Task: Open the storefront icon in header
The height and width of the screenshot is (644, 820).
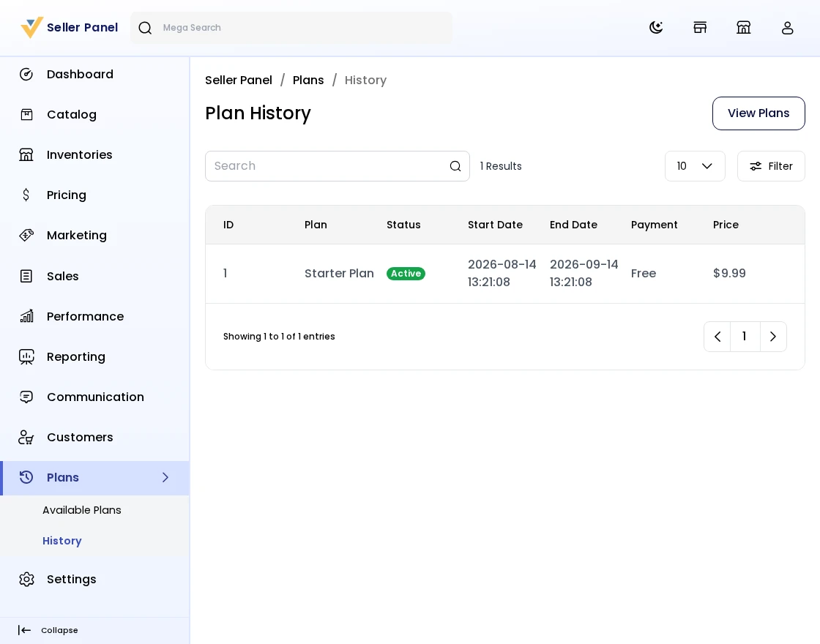Action: point(700,28)
